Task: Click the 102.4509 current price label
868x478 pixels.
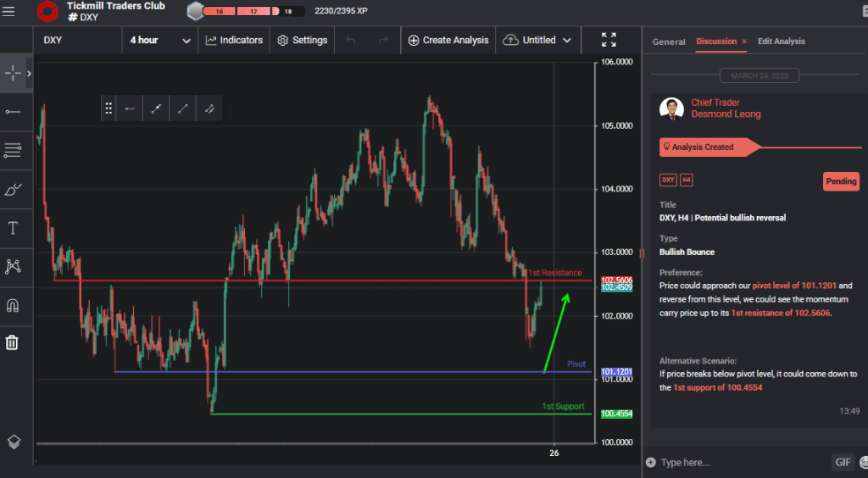Action: (617, 287)
